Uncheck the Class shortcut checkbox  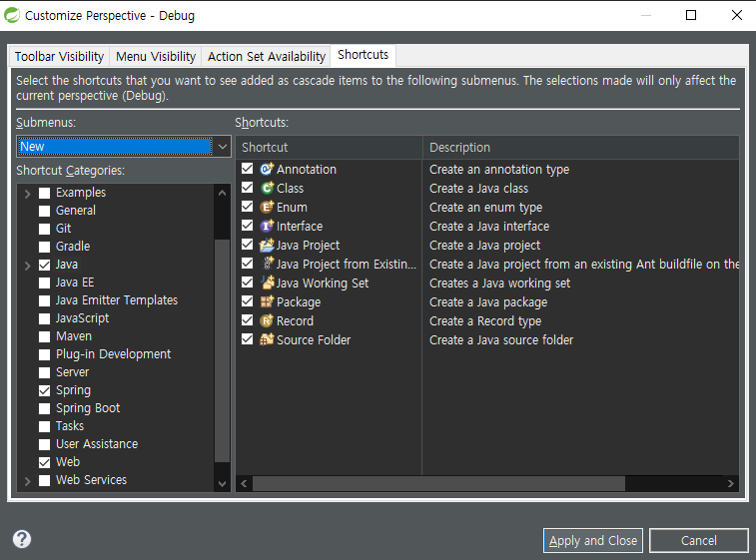click(x=248, y=188)
